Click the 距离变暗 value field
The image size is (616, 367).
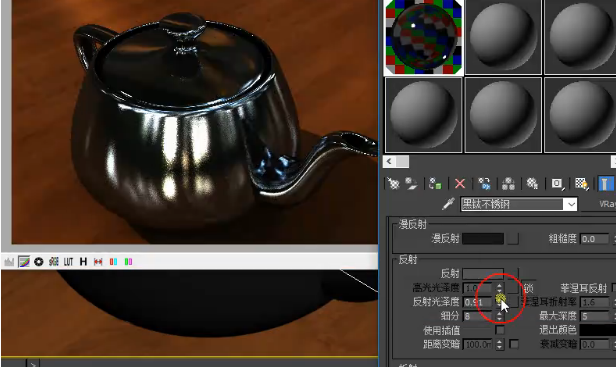pyautogui.click(x=477, y=345)
